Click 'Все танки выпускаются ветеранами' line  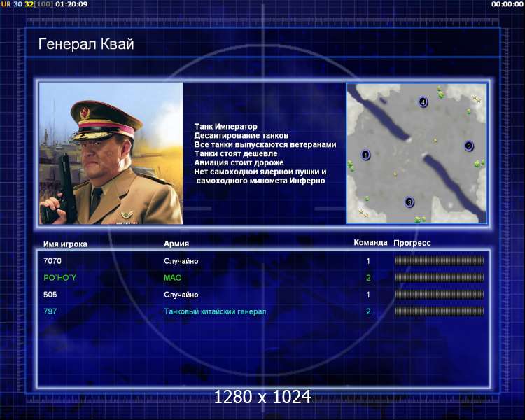(265, 145)
